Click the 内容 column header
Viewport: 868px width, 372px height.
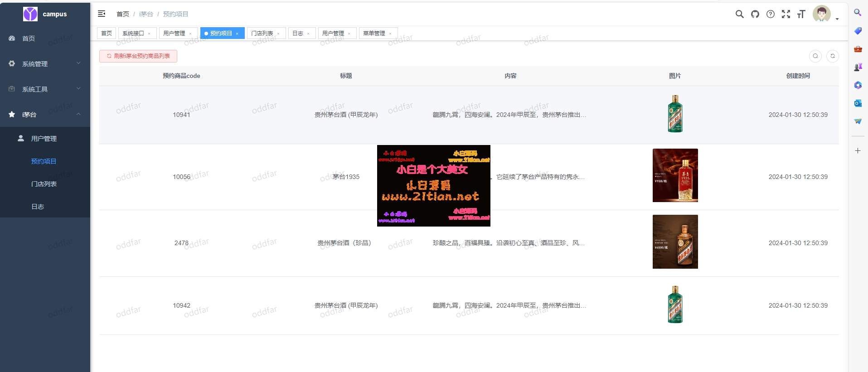tap(510, 76)
